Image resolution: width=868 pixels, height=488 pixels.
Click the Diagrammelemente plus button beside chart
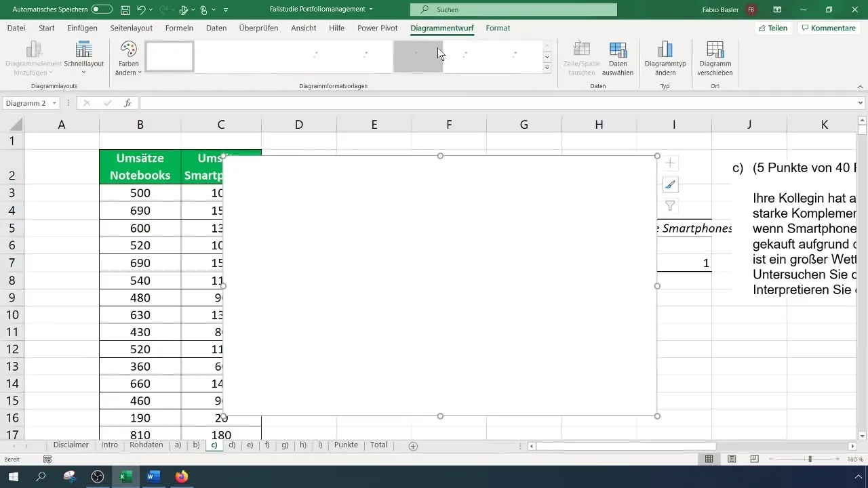point(670,163)
